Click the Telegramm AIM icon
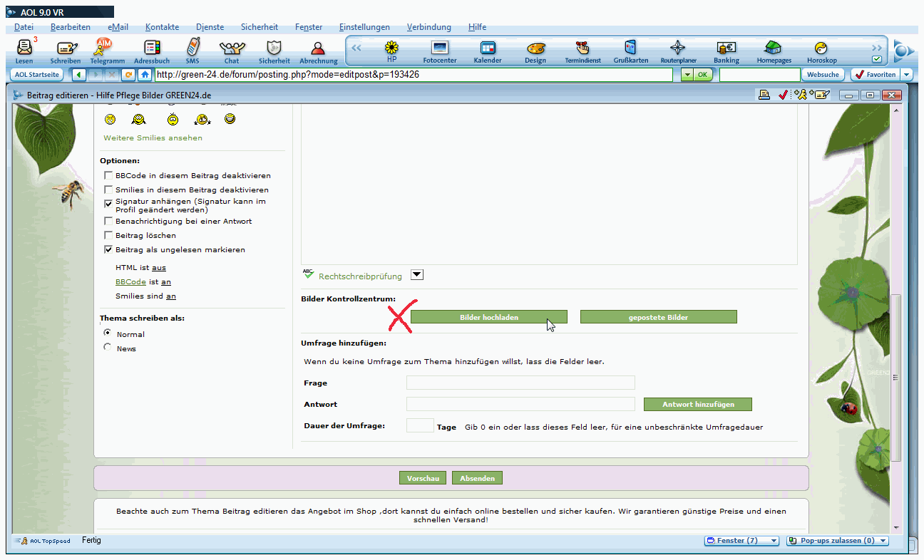This screenshot has height=560, width=924. coord(103,49)
